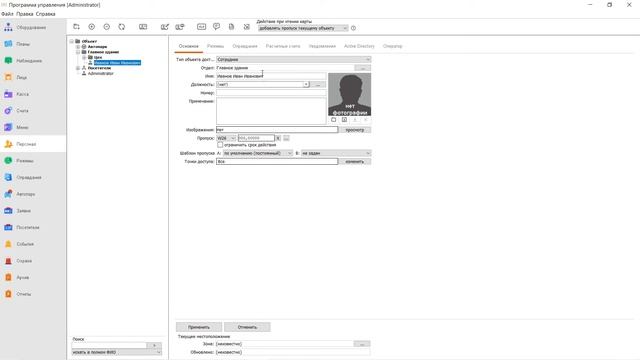Click the просмотр button beside Изображение
The width and height of the screenshot is (640, 360).
point(355,130)
